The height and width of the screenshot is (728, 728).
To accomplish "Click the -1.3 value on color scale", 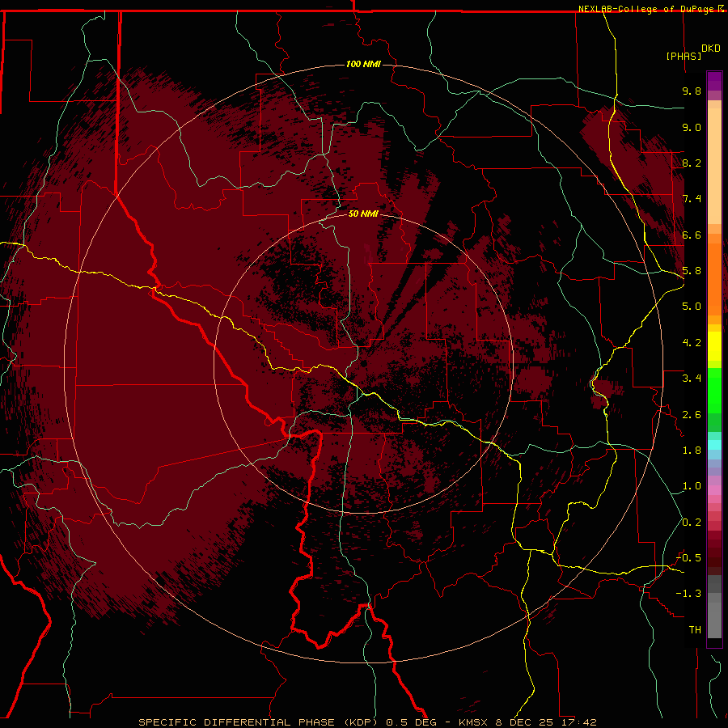I will pos(688,594).
